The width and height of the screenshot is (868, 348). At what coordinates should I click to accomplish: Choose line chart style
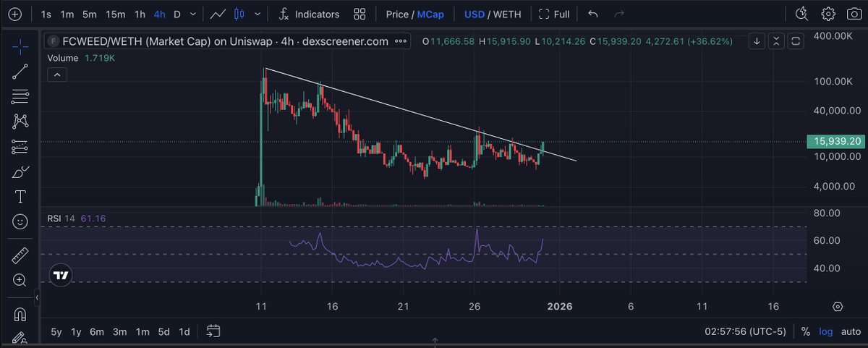pyautogui.click(x=217, y=14)
